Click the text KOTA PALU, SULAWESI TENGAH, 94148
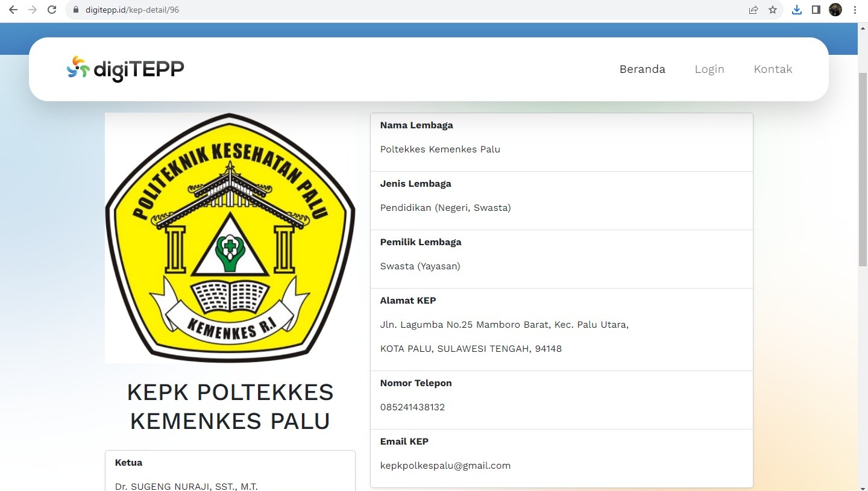 click(471, 349)
